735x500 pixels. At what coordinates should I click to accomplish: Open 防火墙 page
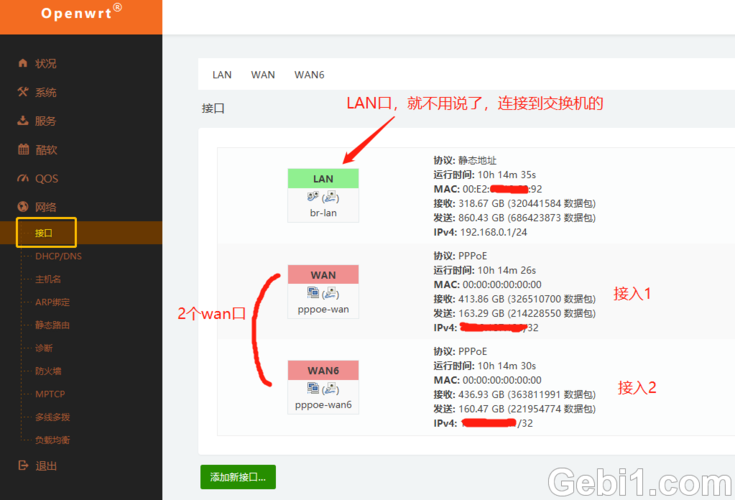click(x=48, y=371)
